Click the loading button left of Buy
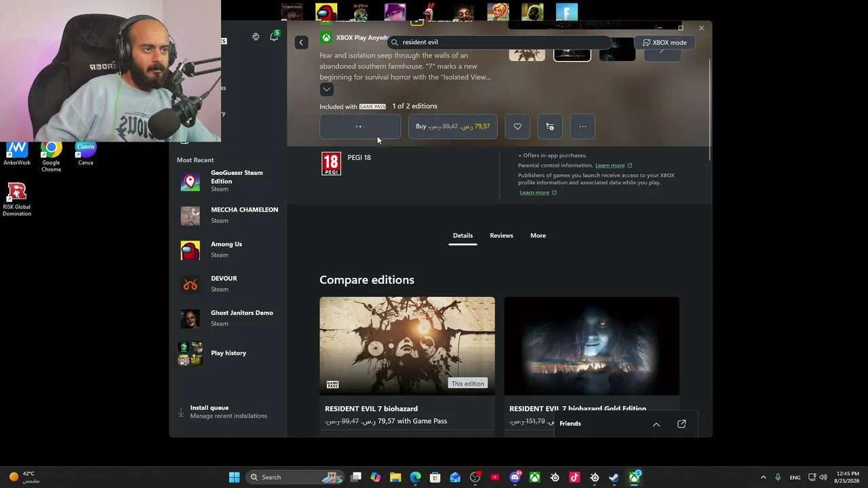868x488 pixels. [360, 126]
